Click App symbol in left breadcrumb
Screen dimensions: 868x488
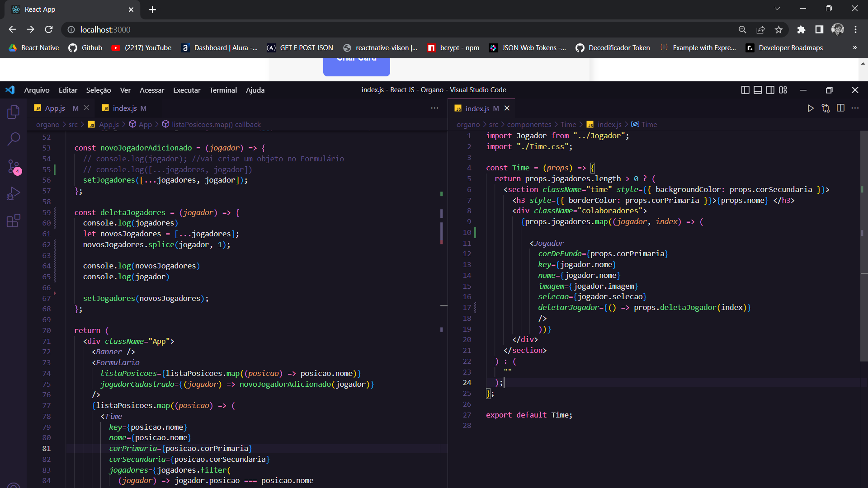[x=145, y=124]
